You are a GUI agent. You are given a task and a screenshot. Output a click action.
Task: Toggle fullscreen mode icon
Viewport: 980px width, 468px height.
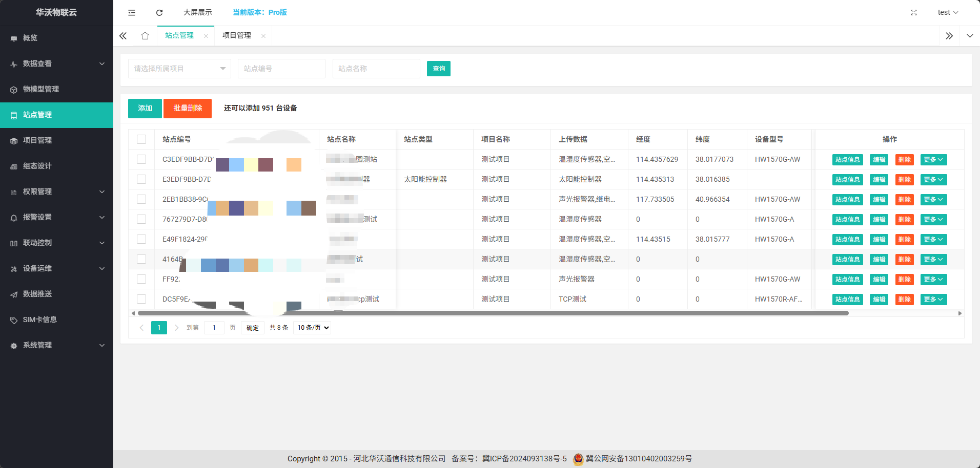pos(913,12)
